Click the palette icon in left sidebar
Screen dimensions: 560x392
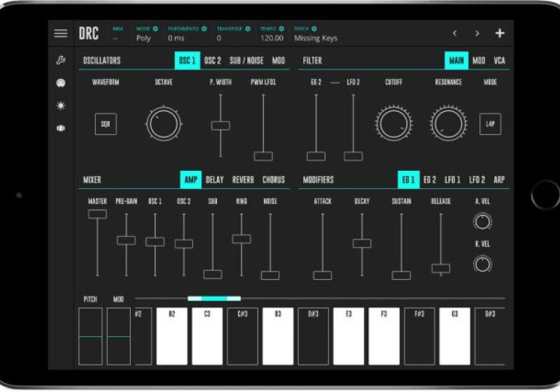point(61,83)
